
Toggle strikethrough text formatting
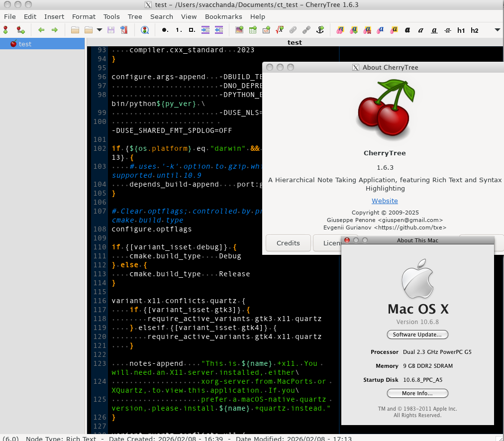[x=447, y=30]
